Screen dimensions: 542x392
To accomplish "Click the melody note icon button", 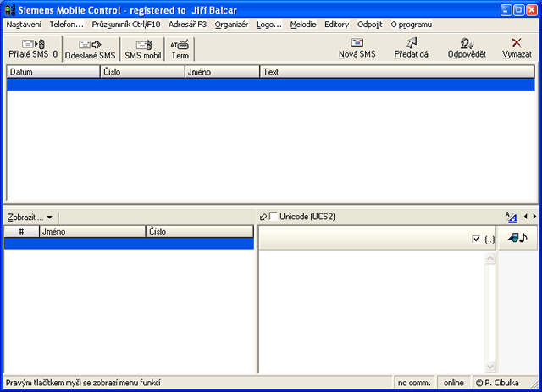I will click(x=517, y=238).
